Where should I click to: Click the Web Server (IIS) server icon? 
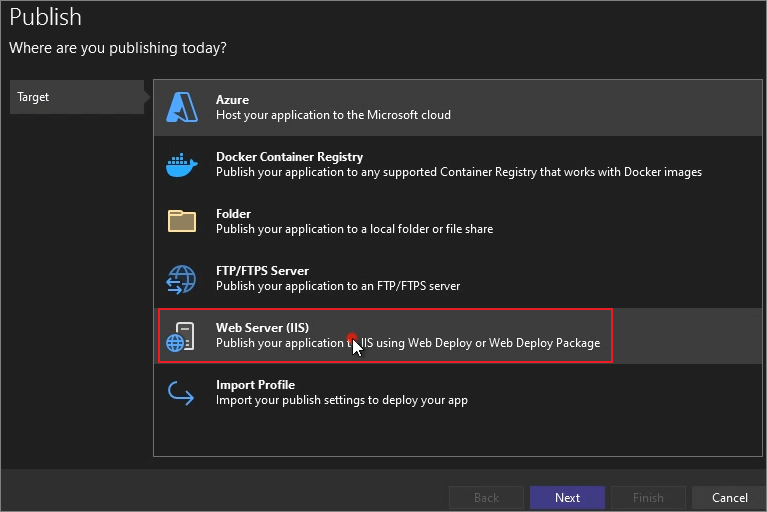[180, 336]
